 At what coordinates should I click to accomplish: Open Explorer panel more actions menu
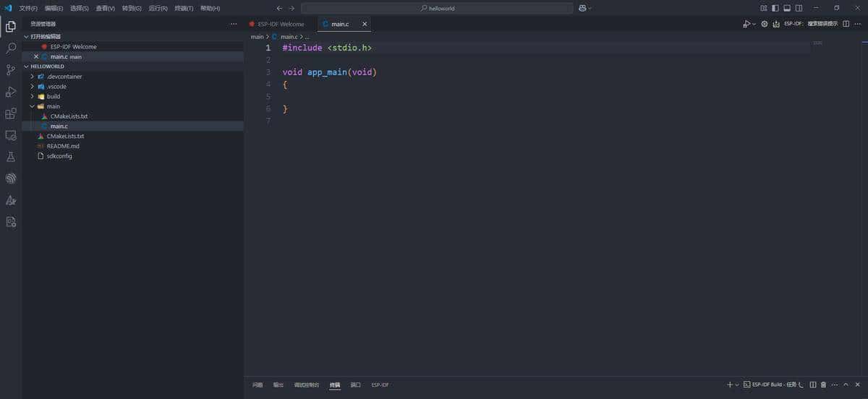234,24
